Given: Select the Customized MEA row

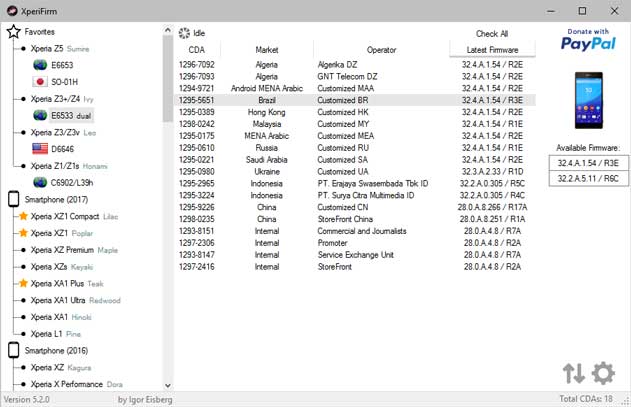Looking at the screenshot, I should coord(355,136).
